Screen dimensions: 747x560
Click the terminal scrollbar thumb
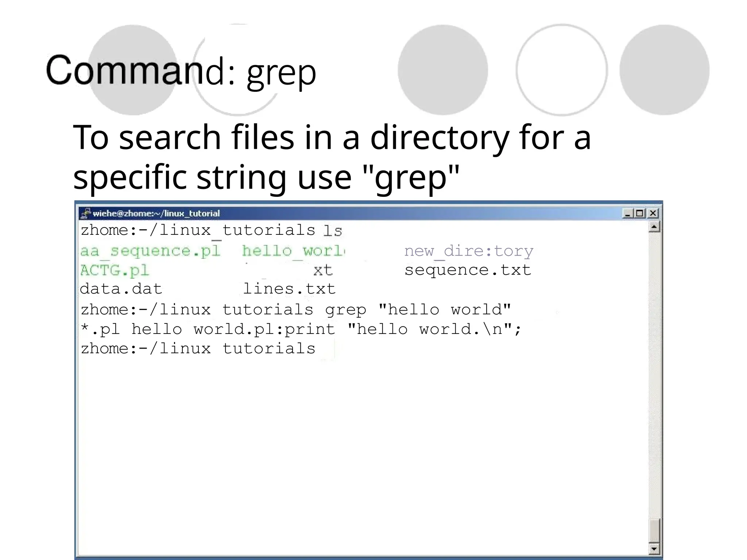pyautogui.click(x=654, y=531)
